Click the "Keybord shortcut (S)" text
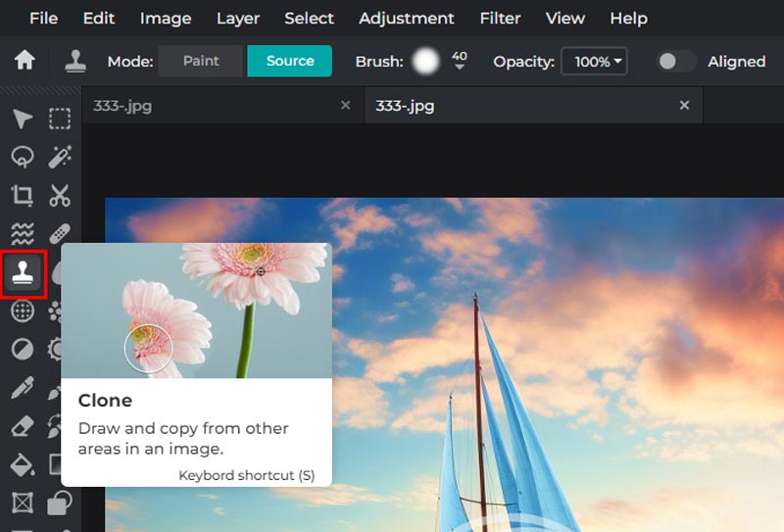 [247, 475]
